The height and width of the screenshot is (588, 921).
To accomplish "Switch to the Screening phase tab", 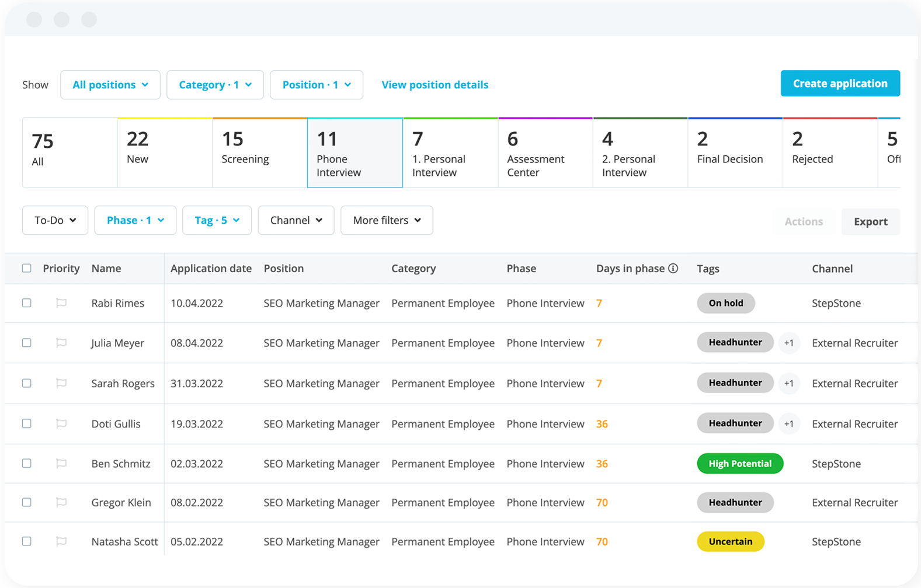I will (x=260, y=152).
